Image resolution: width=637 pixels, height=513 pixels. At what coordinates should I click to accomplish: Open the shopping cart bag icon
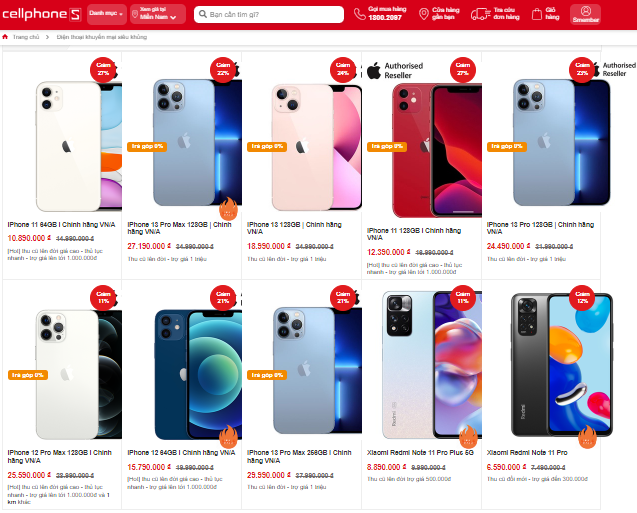(x=537, y=14)
